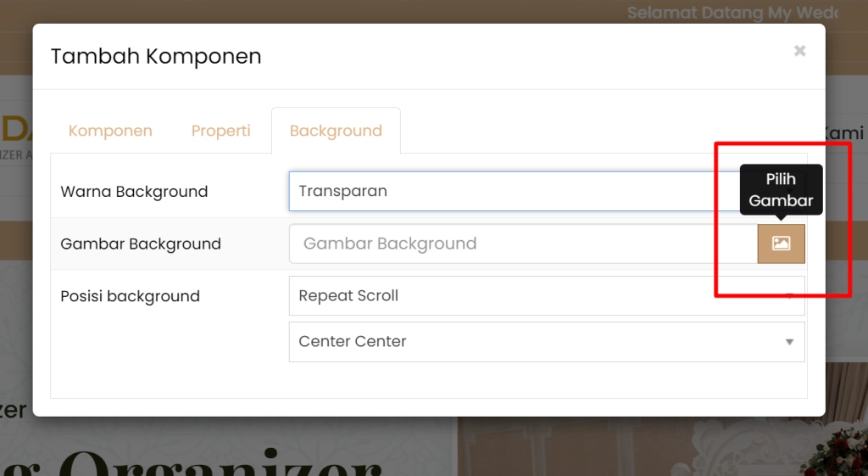Click the Pilih Gambar image picker icon
The width and height of the screenshot is (868, 476).
tap(781, 244)
